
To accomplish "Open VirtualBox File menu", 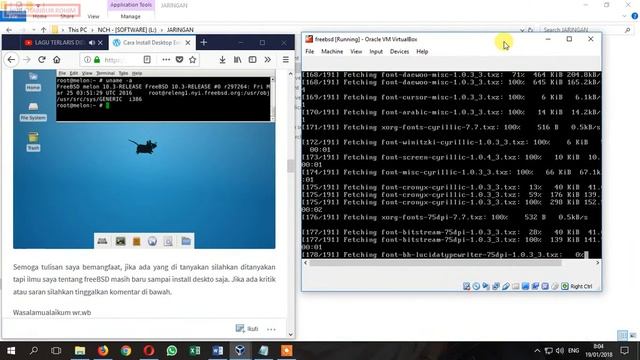I will (x=310, y=51).
